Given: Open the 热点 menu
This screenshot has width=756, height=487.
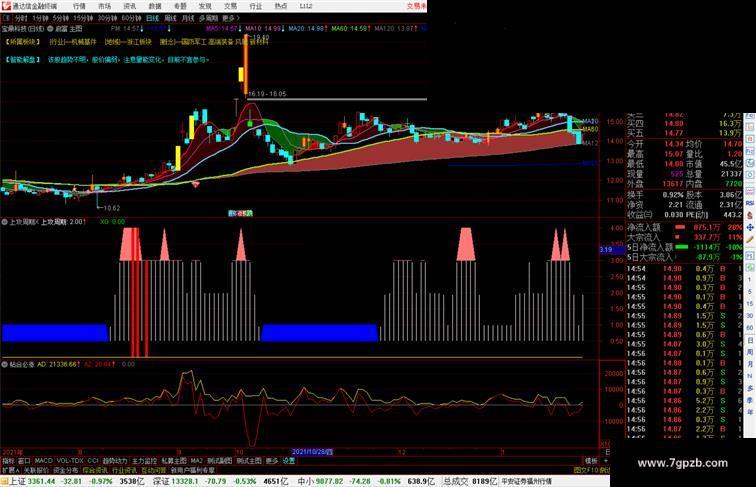Looking at the screenshot, I should click(x=281, y=6).
